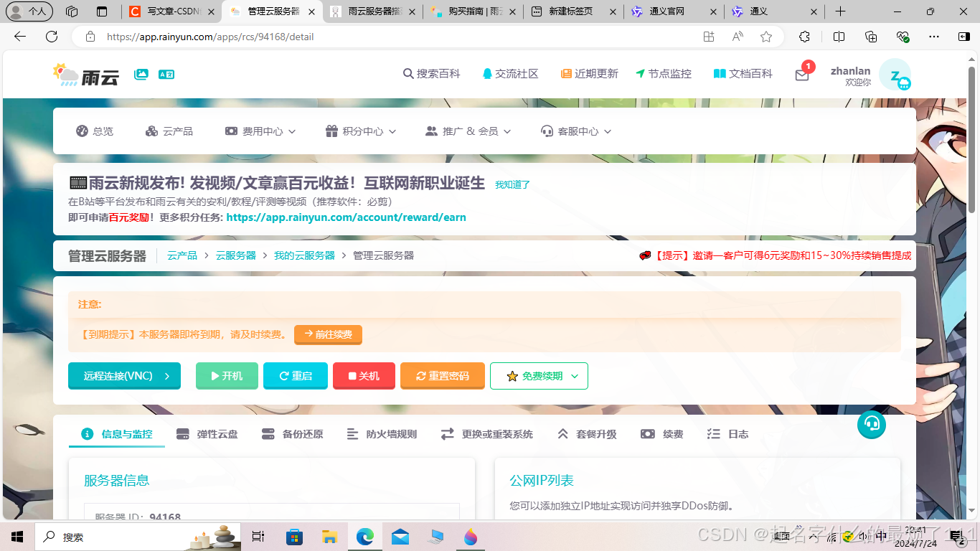Click 前往续费 button
Screen dimensions: 980x551
[x=328, y=334]
